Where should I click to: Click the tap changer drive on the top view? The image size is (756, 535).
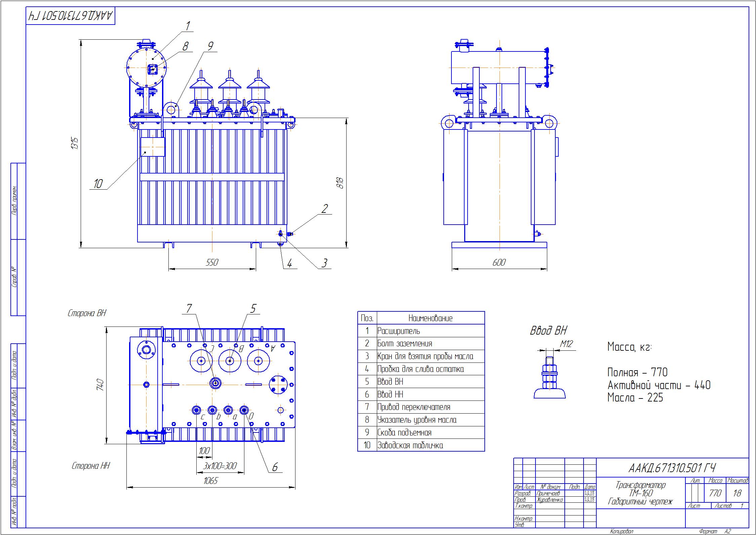tap(215, 383)
